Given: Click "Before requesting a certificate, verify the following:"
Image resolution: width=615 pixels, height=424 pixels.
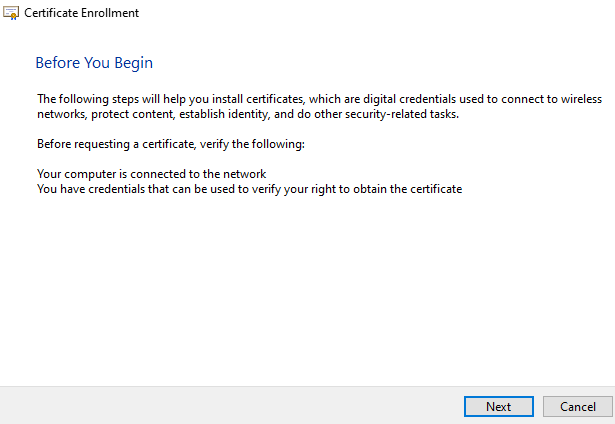Looking at the screenshot, I should click(x=170, y=144).
